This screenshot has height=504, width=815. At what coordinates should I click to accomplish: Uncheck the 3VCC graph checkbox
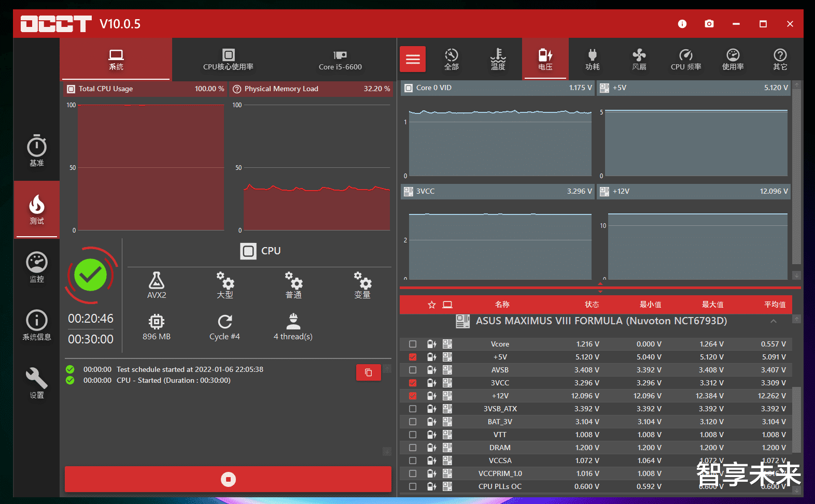[413, 383]
